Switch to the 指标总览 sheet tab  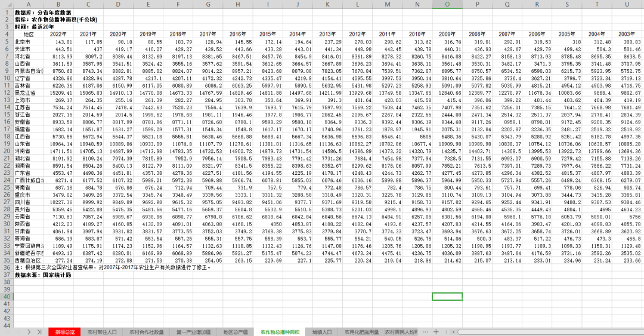tap(65, 332)
